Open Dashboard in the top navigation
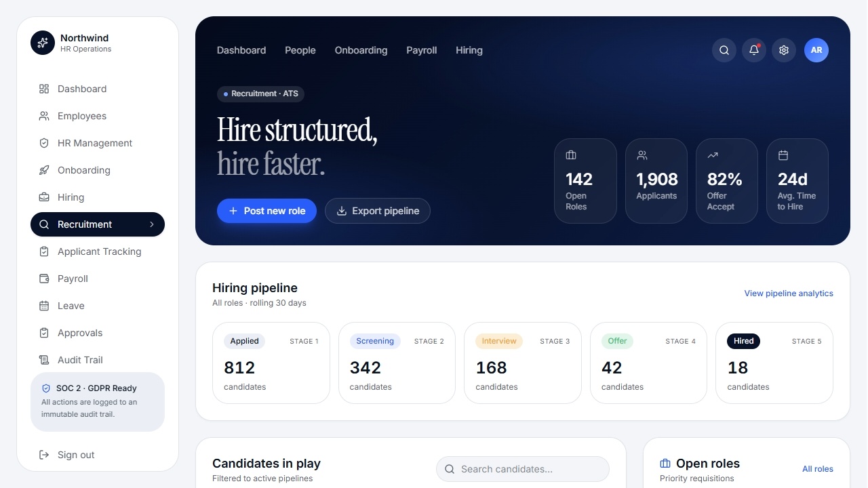The height and width of the screenshot is (488, 868). (241, 50)
